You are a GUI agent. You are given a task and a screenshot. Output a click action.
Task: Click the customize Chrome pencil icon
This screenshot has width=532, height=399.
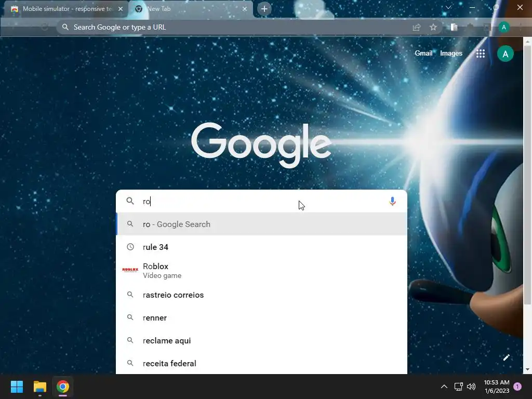point(506,357)
